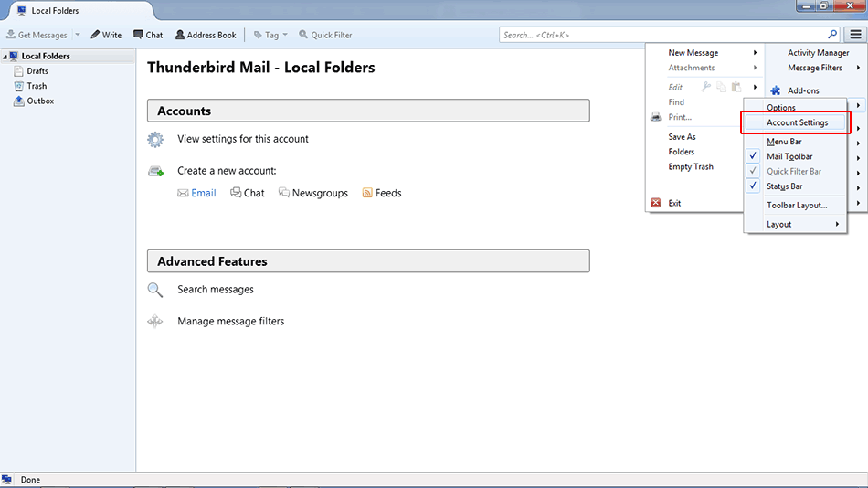
Task: Click Search messages under Advanced Features
Action: (216, 289)
